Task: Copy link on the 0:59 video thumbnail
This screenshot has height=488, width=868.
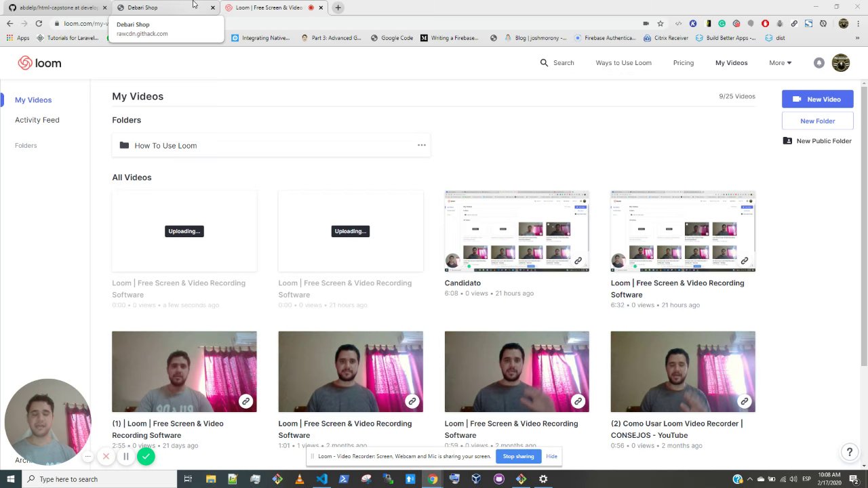Action: [x=578, y=401]
